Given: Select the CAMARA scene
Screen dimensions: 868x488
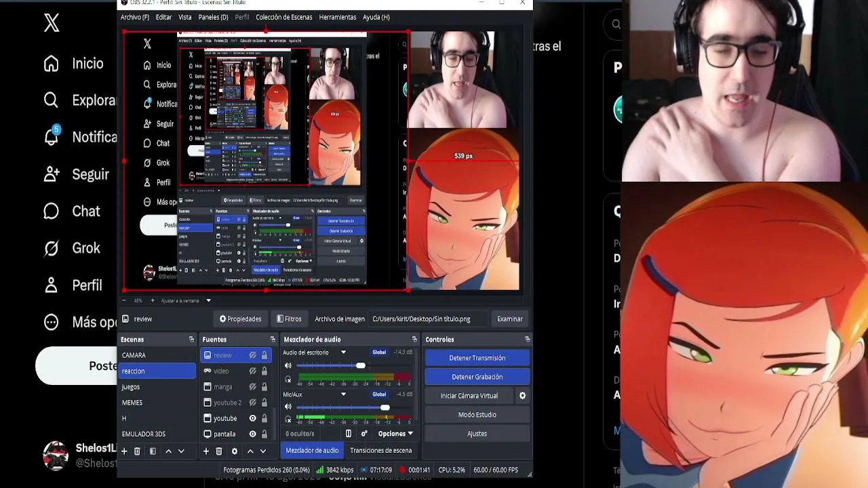Looking at the screenshot, I should point(157,355).
